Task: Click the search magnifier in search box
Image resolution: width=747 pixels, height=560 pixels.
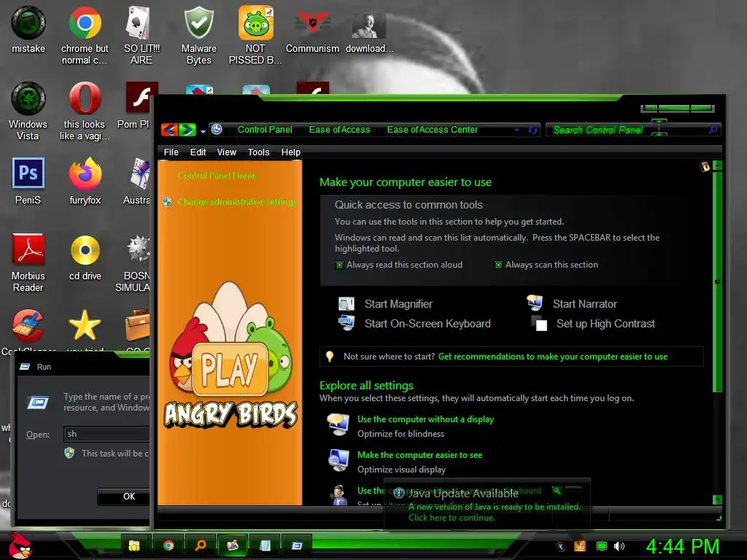Action: [713, 130]
